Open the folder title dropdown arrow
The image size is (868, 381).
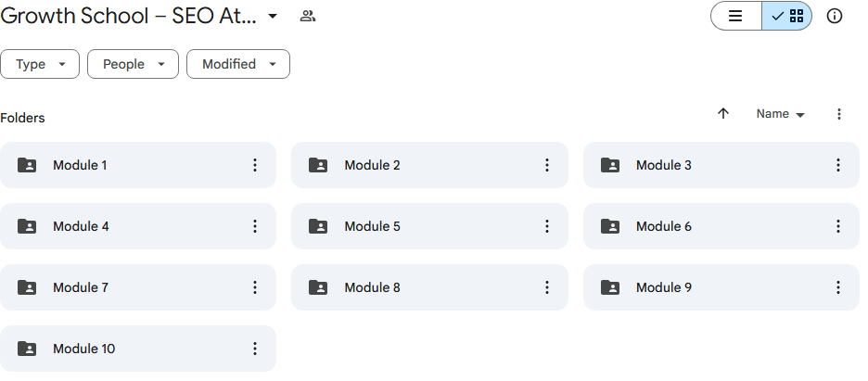(273, 16)
